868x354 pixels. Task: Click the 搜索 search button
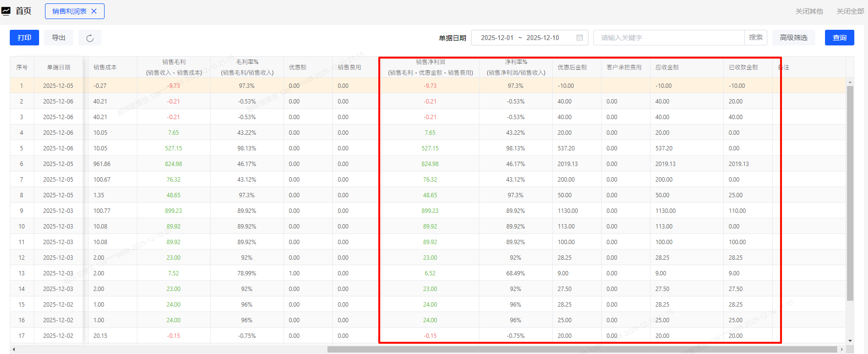click(756, 38)
